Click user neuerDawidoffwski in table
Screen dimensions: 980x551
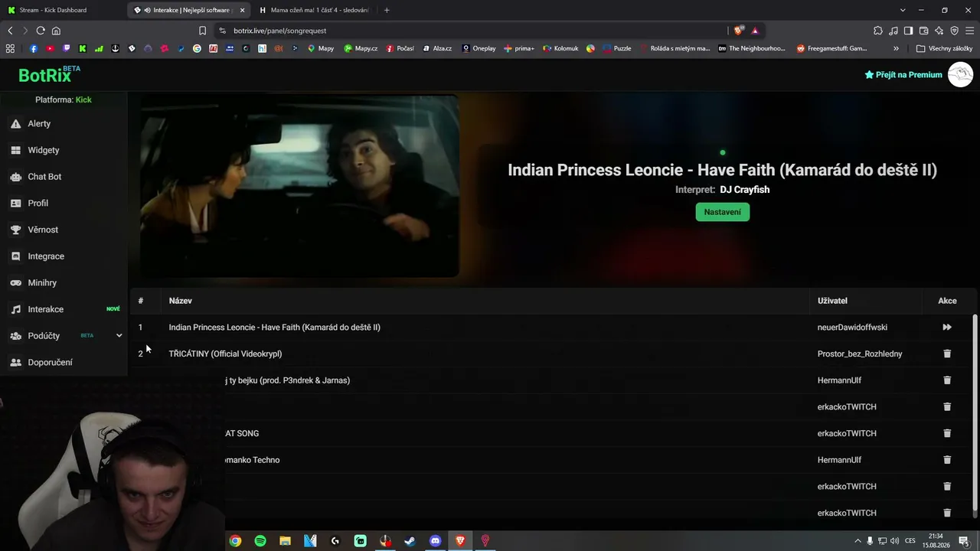coord(852,328)
